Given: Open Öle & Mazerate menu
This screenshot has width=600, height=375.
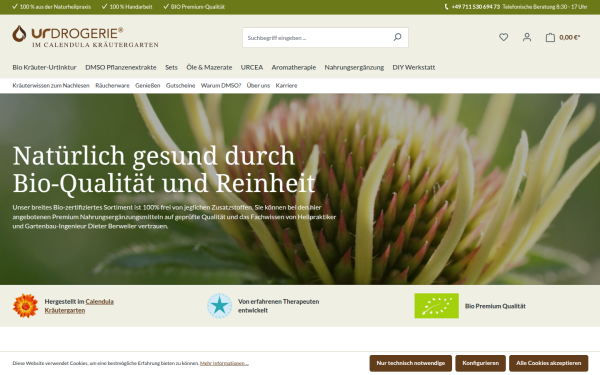Looking at the screenshot, I should click(x=209, y=67).
